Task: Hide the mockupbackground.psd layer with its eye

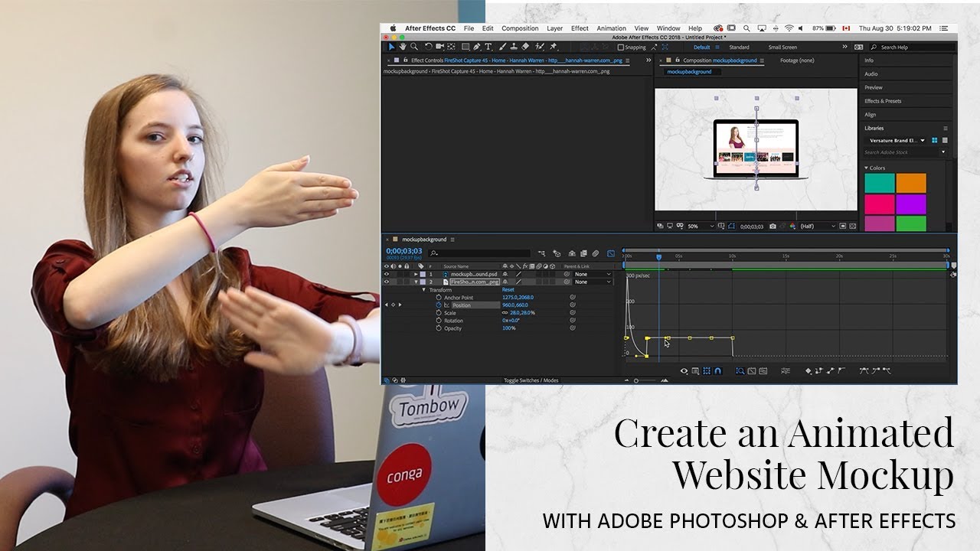Action: (x=387, y=274)
